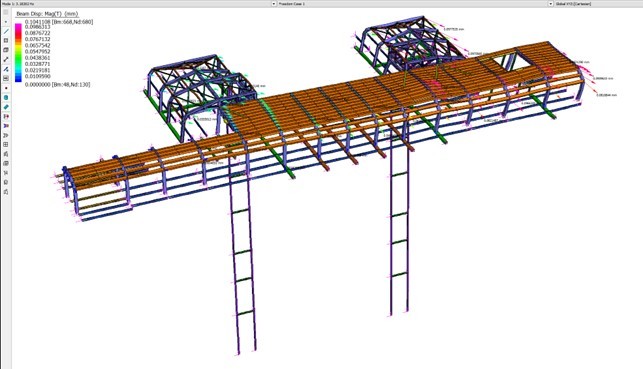This screenshot has width=643, height=369.
Task: Click the blue polyline vertex icon
Action: [x=6, y=69]
